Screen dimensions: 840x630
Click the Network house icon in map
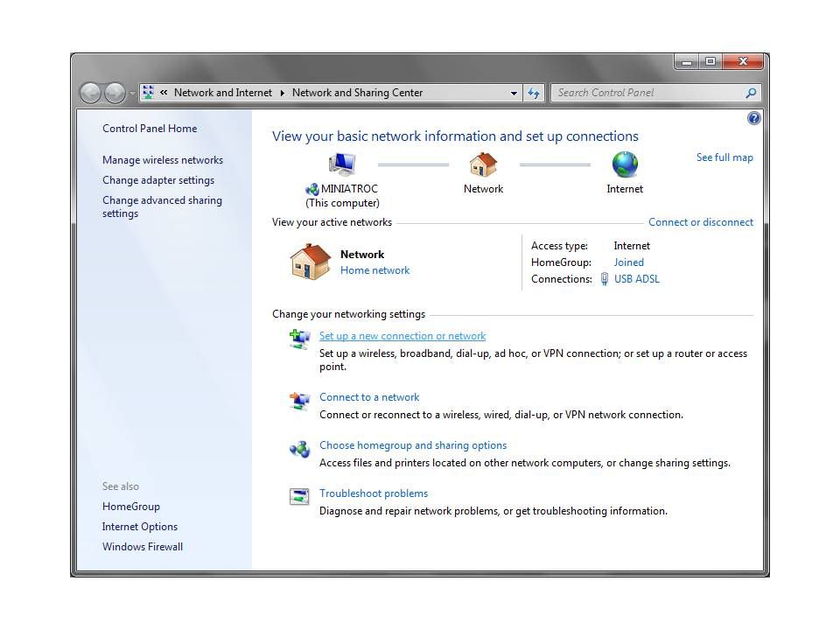point(483,164)
